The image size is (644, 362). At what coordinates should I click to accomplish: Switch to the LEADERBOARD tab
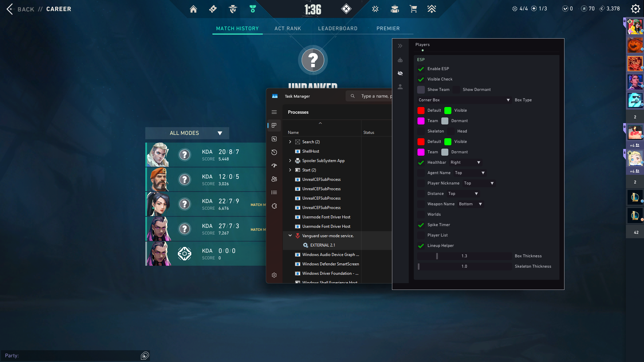click(338, 29)
